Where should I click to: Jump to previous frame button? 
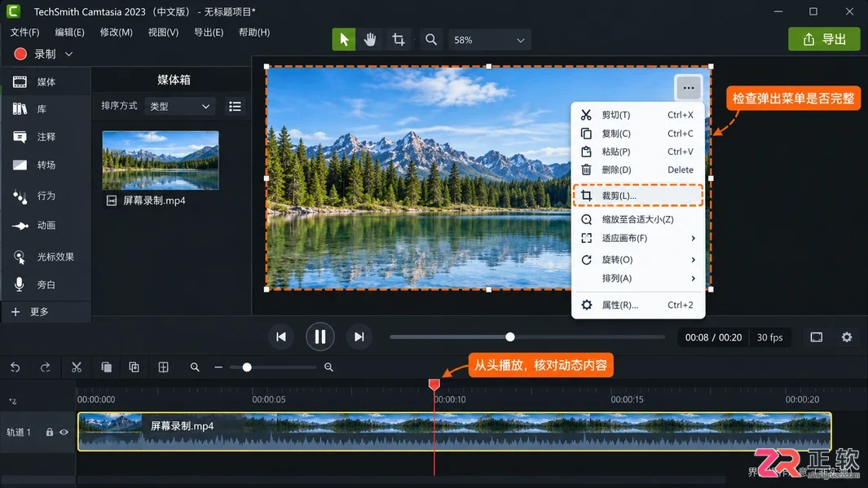(281, 337)
